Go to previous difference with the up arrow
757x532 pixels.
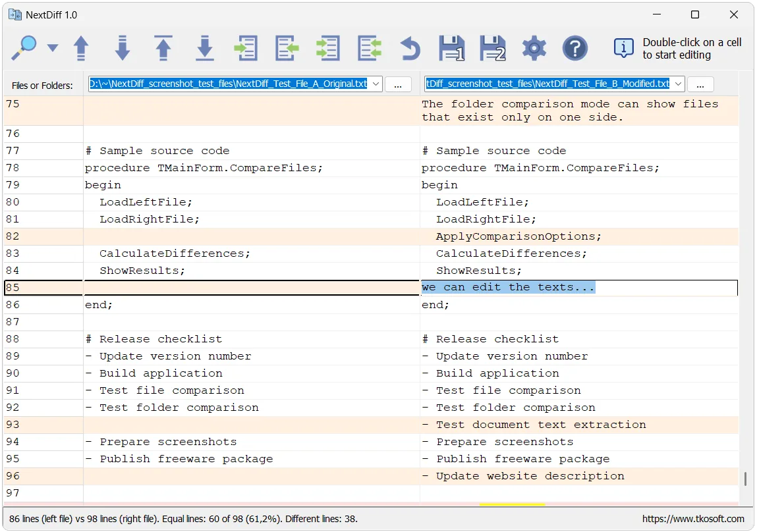point(81,48)
